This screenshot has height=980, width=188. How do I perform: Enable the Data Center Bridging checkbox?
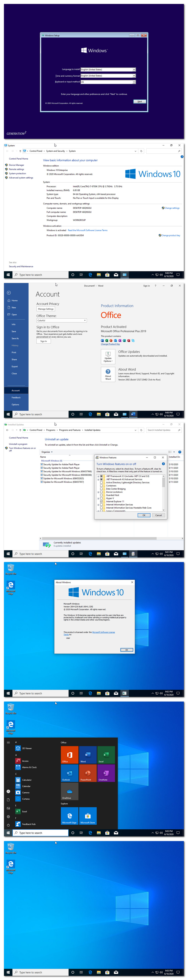point(101,489)
